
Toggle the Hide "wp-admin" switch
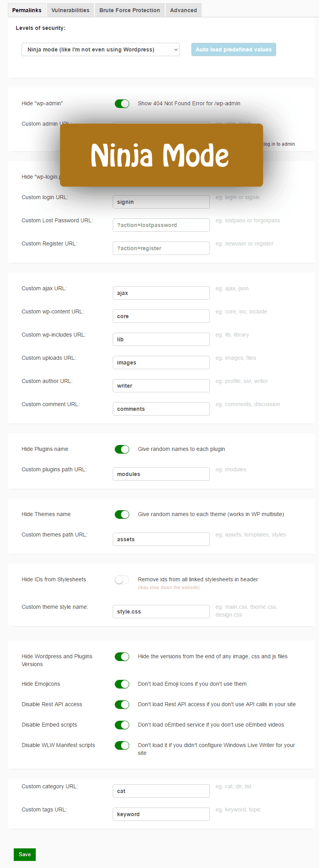point(122,104)
